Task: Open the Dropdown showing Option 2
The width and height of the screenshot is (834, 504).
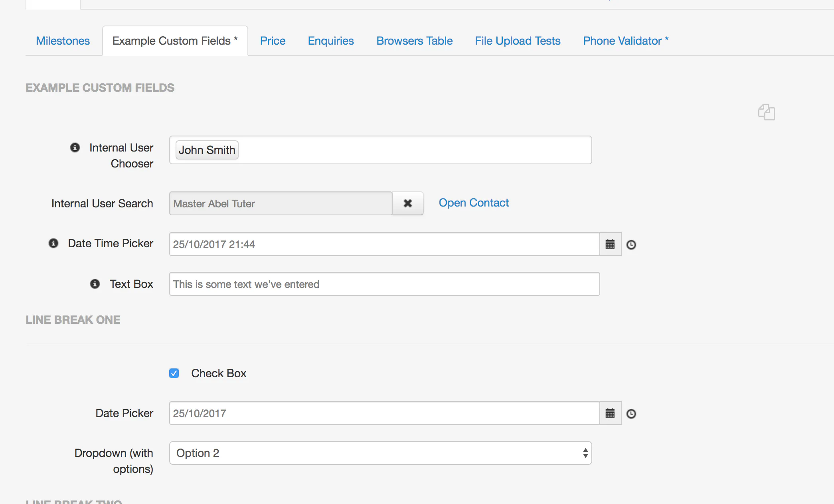Action: [x=380, y=453]
